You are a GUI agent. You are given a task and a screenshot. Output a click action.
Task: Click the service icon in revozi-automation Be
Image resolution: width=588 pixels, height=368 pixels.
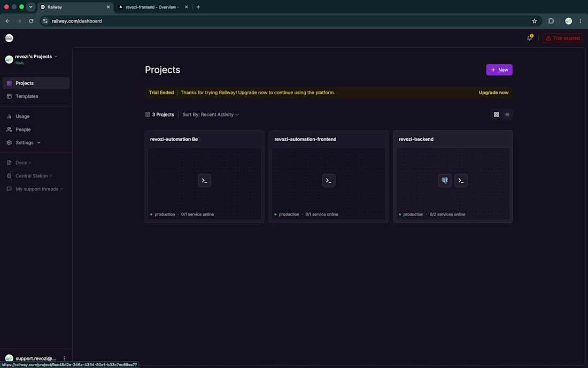204,181
